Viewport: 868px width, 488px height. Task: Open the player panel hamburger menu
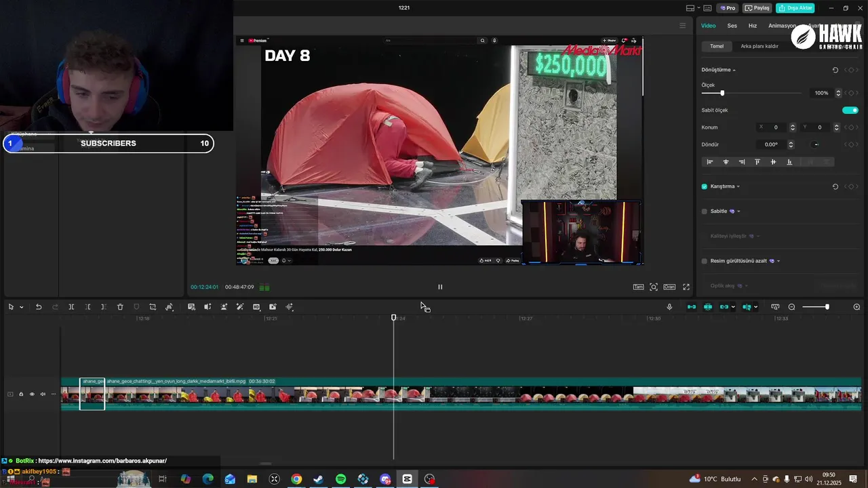[683, 26]
